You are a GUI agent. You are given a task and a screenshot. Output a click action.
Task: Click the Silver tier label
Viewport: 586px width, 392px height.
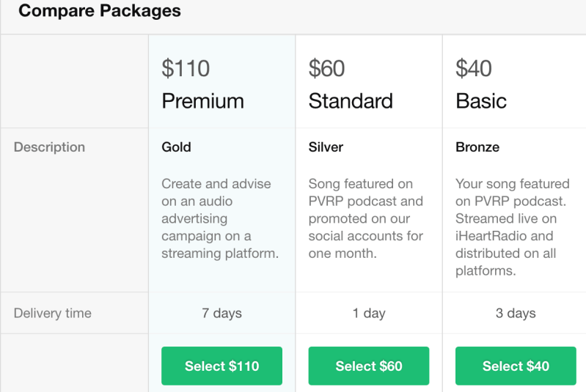pos(326,147)
